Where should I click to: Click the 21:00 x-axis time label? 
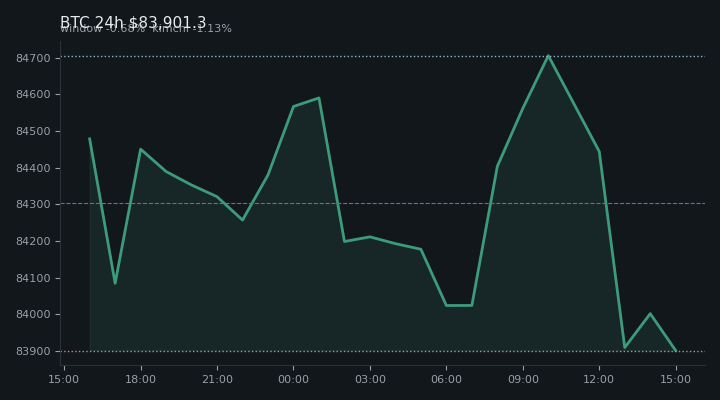217,379
